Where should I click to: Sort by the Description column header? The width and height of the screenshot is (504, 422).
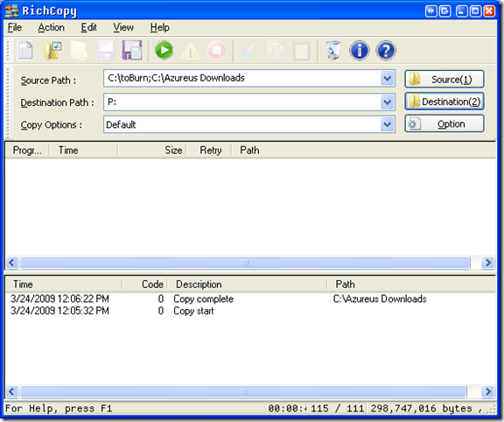[247, 285]
